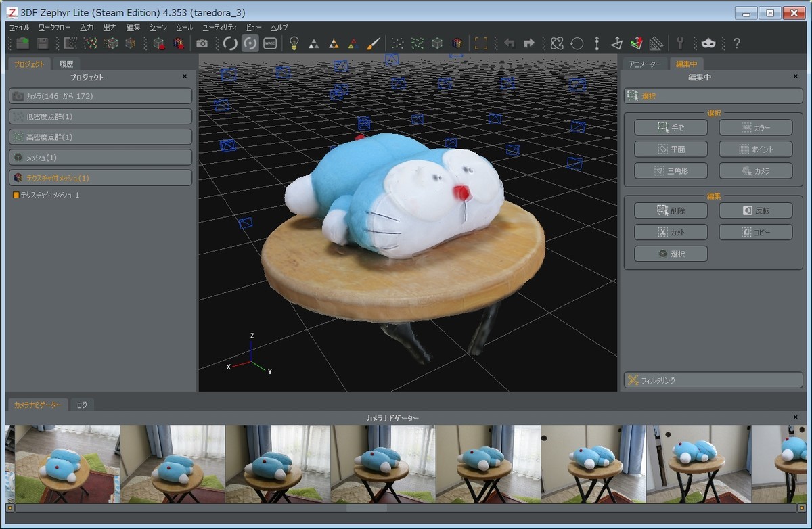Open the 出力 menu

point(110,27)
